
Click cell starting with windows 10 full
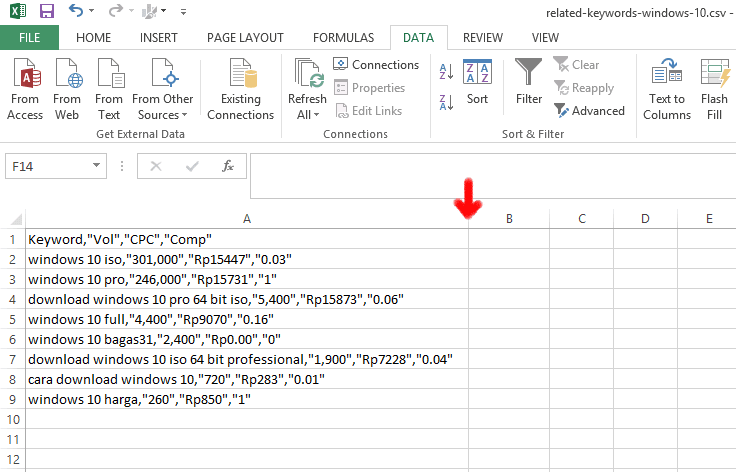(x=247, y=320)
